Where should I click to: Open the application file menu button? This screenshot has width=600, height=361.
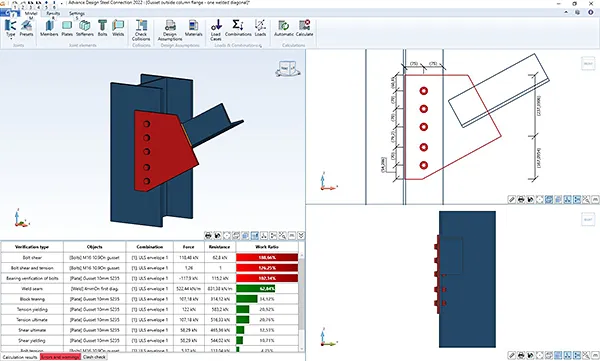click(10, 13)
